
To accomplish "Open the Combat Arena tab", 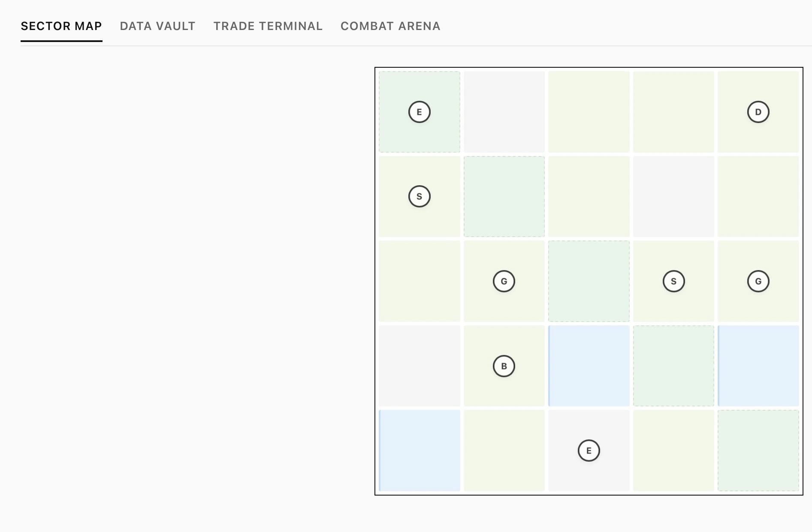I will [x=390, y=26].
